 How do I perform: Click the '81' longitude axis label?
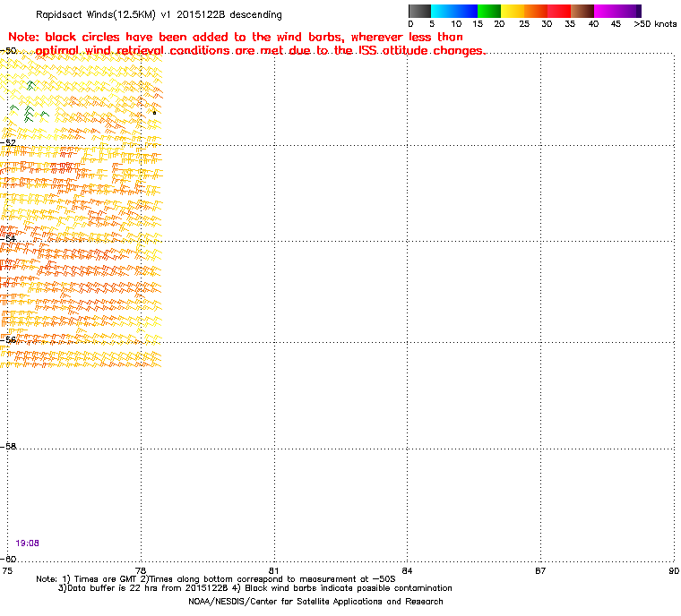273,570
